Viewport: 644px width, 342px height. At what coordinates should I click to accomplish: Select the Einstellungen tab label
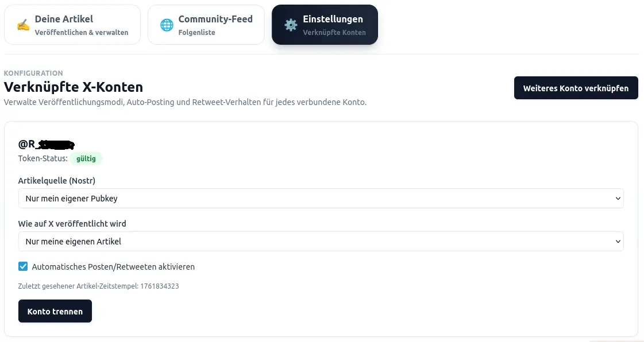click(x=333, y=20)
